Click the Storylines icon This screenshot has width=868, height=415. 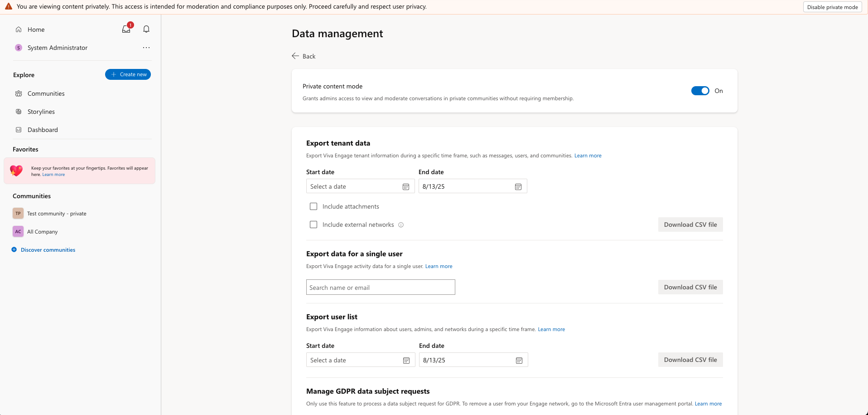(x=19, y=112)
